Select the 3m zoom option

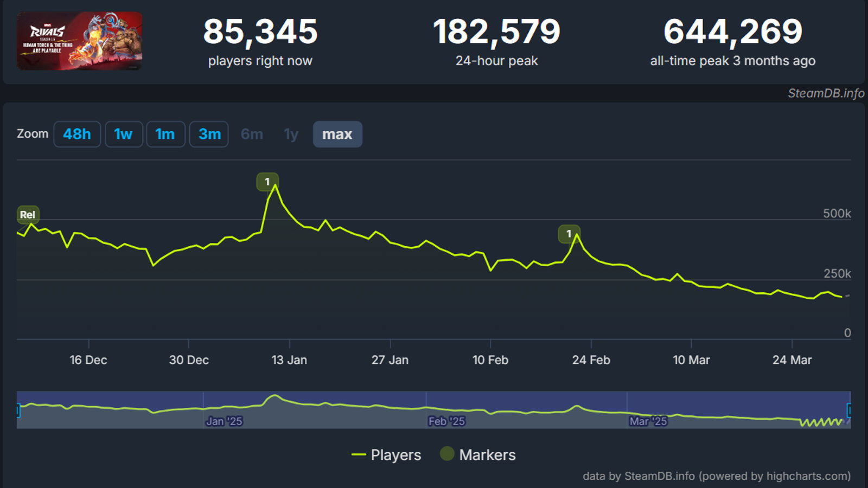pos(209,134)
